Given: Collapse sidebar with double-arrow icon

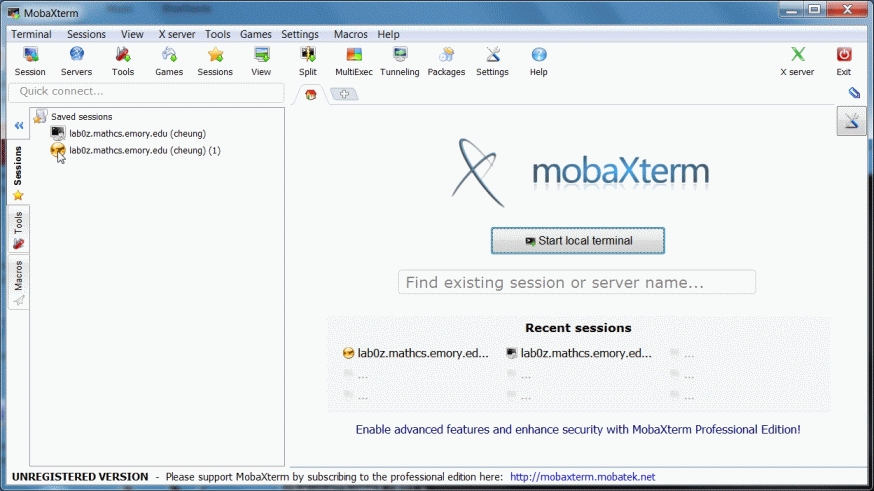Looking at the screenshot, I should click(19, 125).
